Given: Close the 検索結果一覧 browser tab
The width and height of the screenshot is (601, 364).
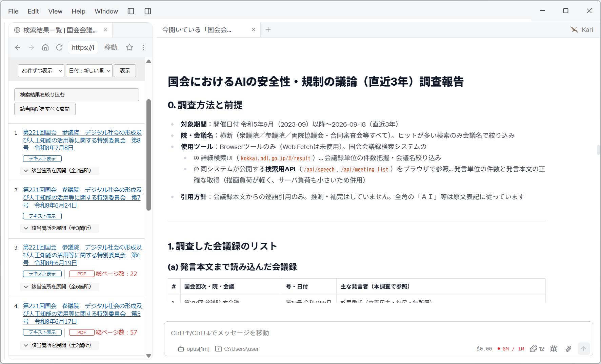Looking at the screenshot, I should 105,30.
